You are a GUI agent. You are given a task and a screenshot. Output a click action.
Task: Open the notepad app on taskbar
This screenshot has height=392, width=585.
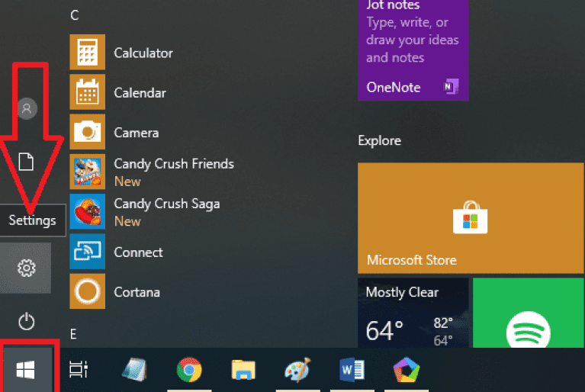[135, 370]
